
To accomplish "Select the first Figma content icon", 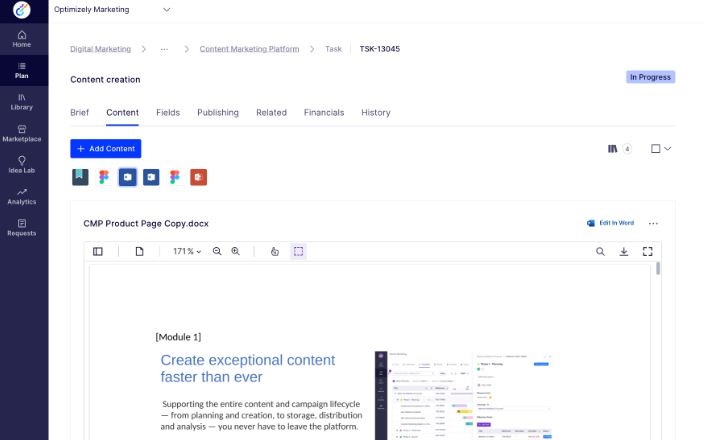I will [x=104, y=177].
